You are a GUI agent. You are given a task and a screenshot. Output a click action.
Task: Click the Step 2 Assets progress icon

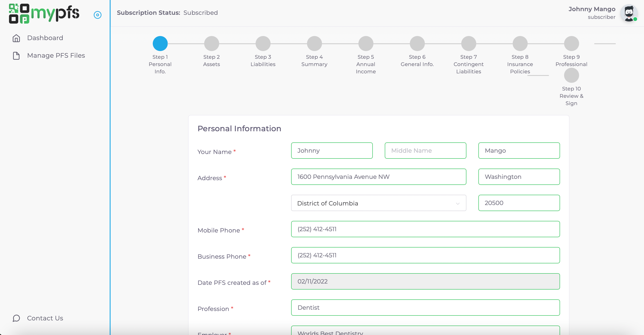pyautogui.click(x=211, y=43)
